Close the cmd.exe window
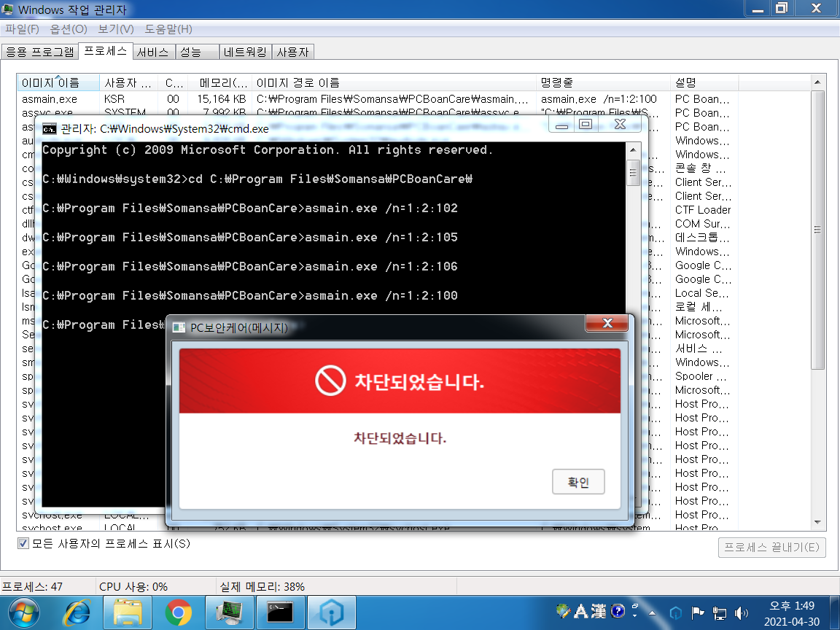Viewport: 840px width, 630px height. pyautogui.click(x=620, y=124)
